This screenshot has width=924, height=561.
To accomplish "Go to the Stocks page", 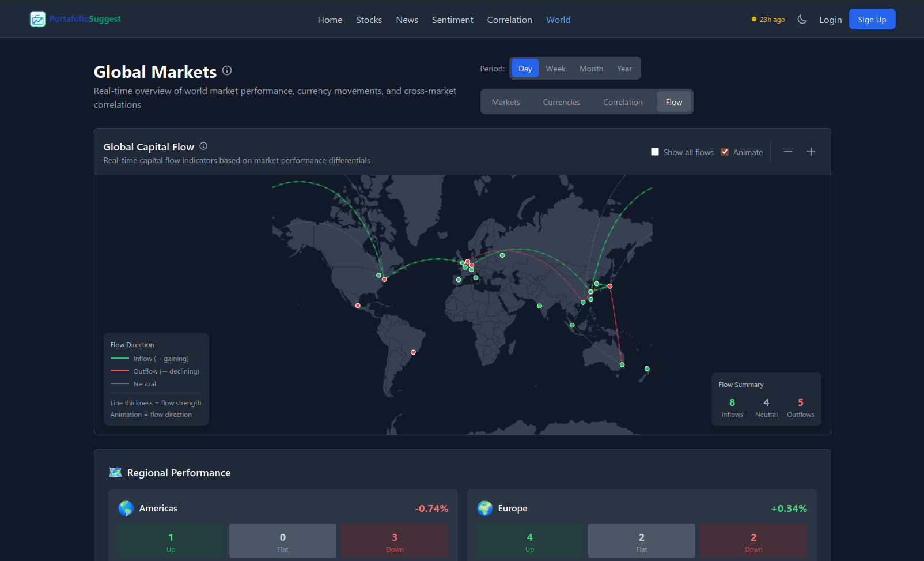I will click(x=369, y=20).
